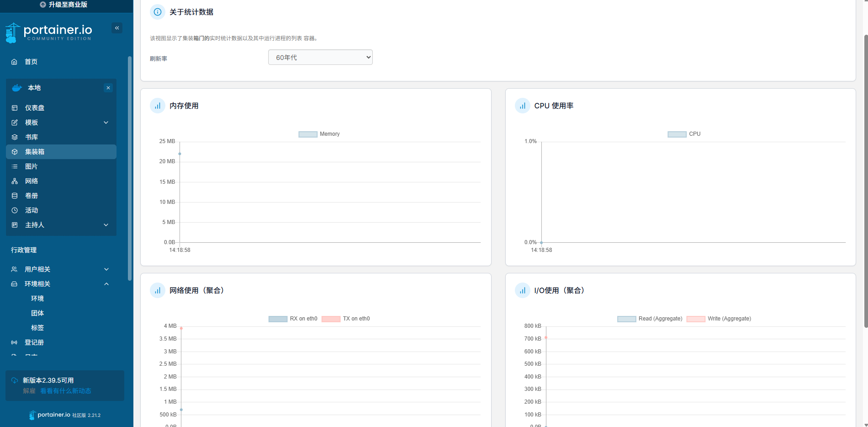868x427 pixels.
Task: Open 团体 groups under 环境相关
Action: click(37, 313)
